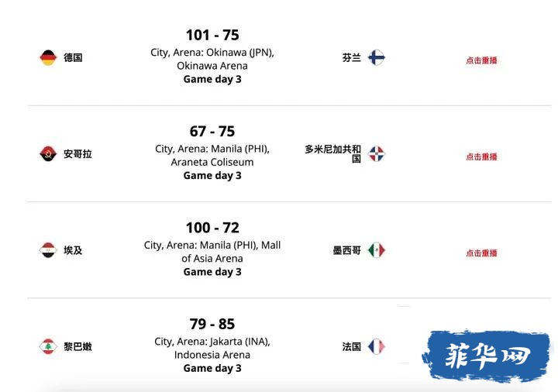Click the 79 - 85 score
This screenshot has height=392, width=558.
click(x=212, y=325)
